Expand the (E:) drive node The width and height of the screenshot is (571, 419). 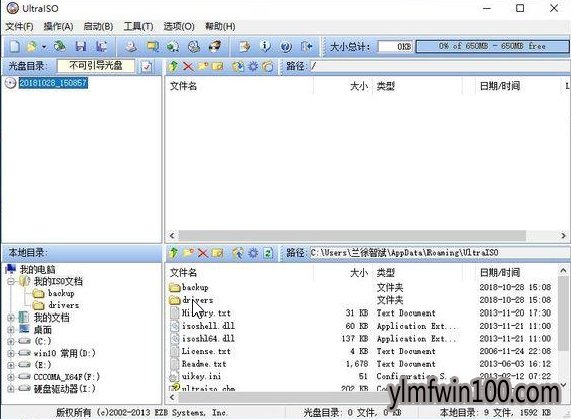(x=11, y=365)
